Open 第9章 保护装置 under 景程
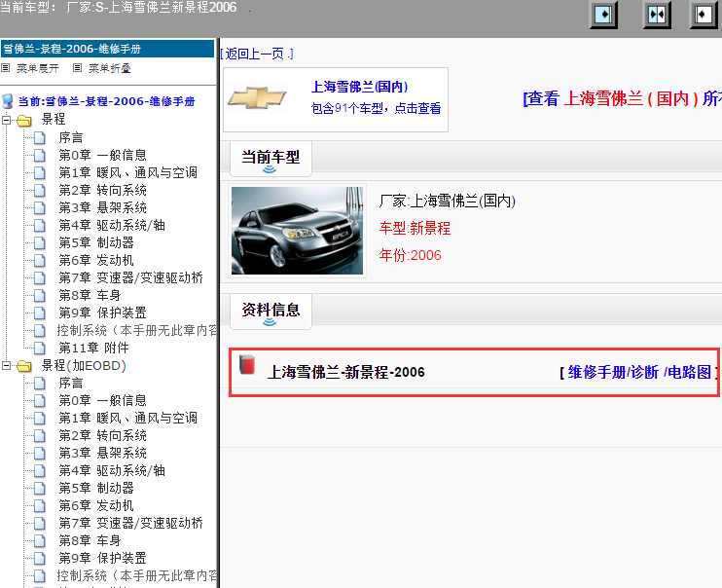The height and width of the screenshot is (588, 722). [102, 312]
